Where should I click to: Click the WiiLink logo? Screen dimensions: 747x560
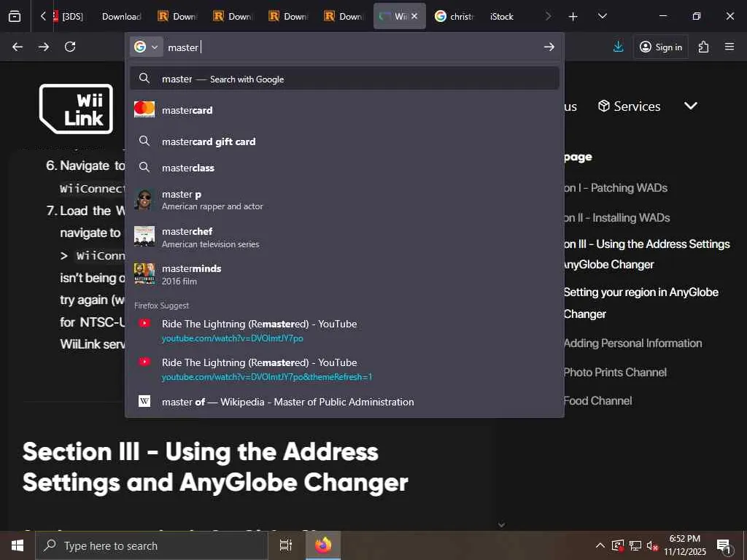[x=76, y=109]
